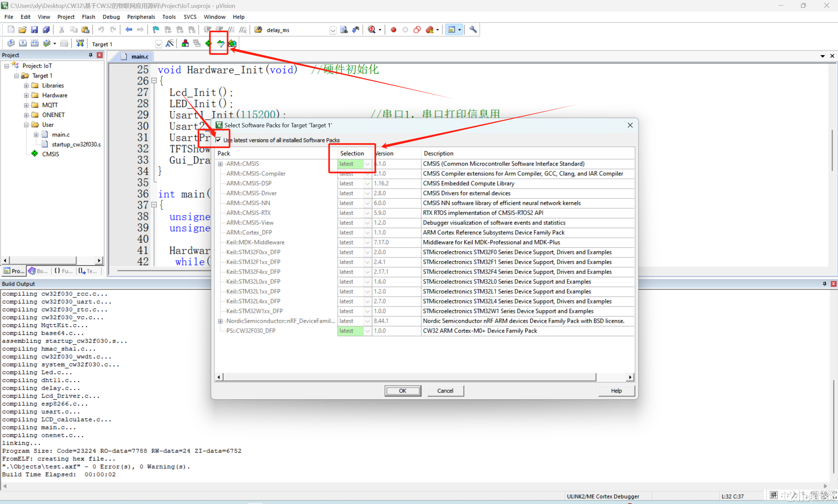Open Selection dropdown for Keil::STM32F4xx_DFP
Image resolution: width=838 pixels, height=504 pixels.
coord(367,272)
